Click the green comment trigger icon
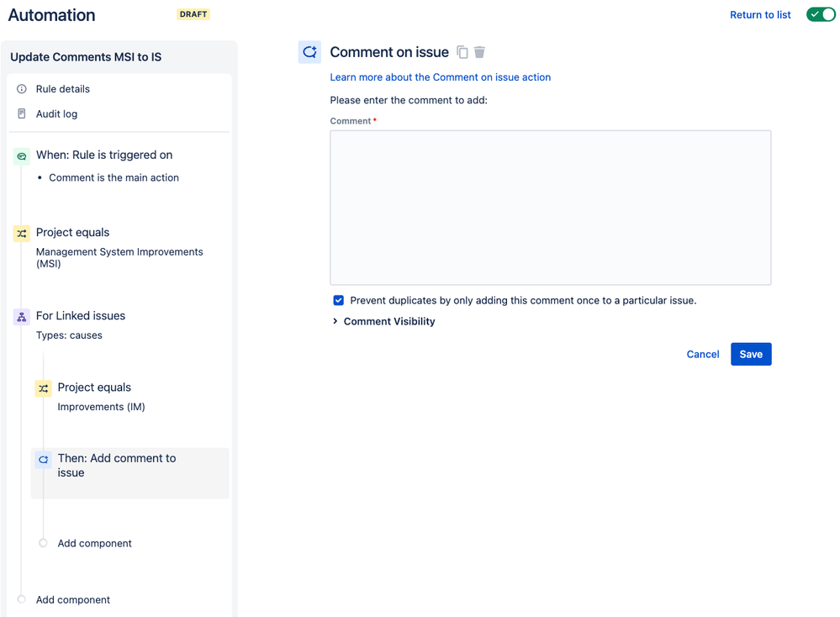 point(22,156)
